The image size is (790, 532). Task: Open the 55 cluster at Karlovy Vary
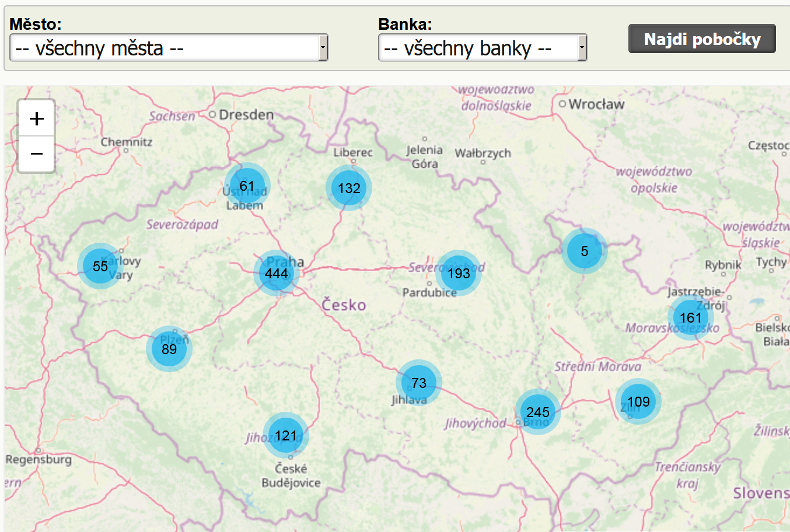100,266
